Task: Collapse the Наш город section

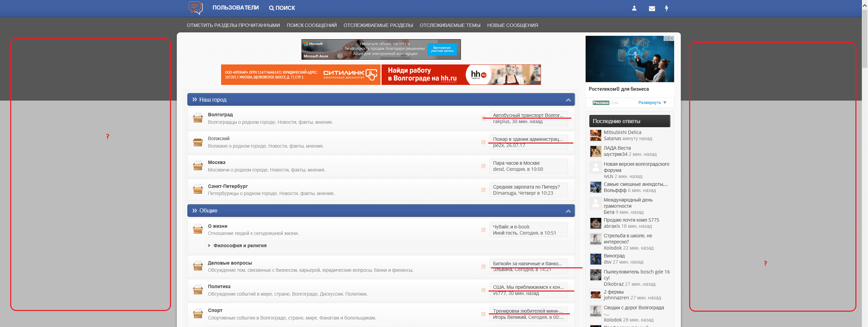Action: coord(568,100)
